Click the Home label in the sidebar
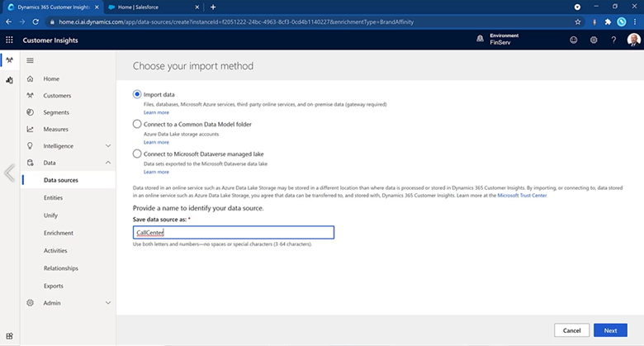 [51, 79]
